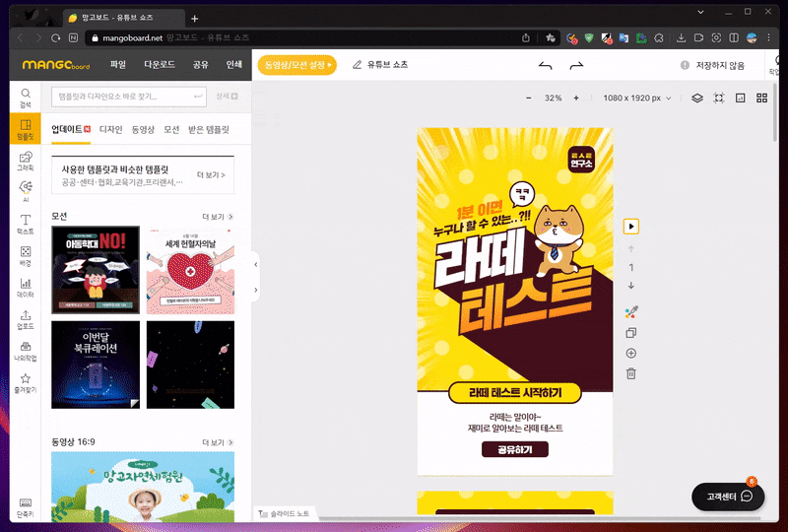Click the Mangoboard logo
This screenshot has height=532, width=788.
[x=56, y=65]
